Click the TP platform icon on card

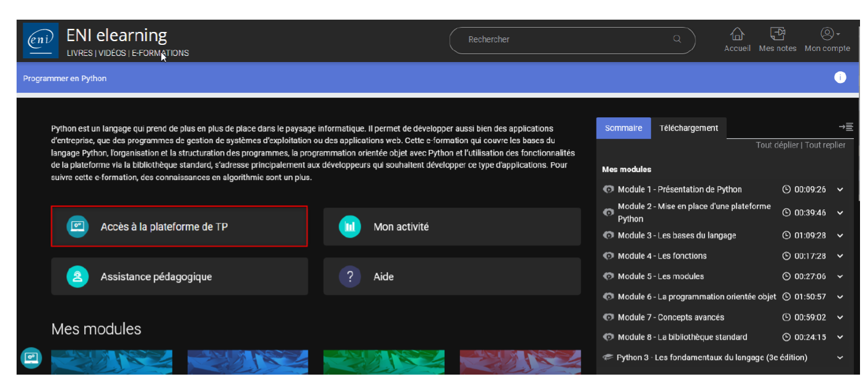77,227
